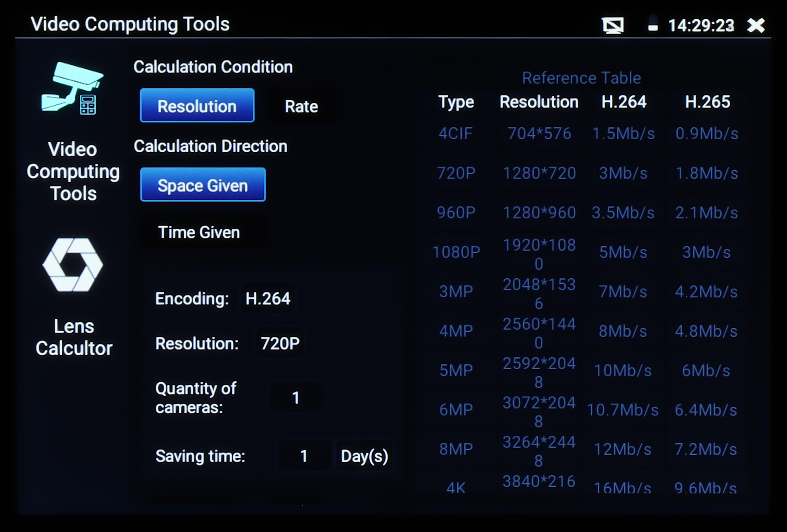Open the Encoding H.264 dropdown

(268, 299)
